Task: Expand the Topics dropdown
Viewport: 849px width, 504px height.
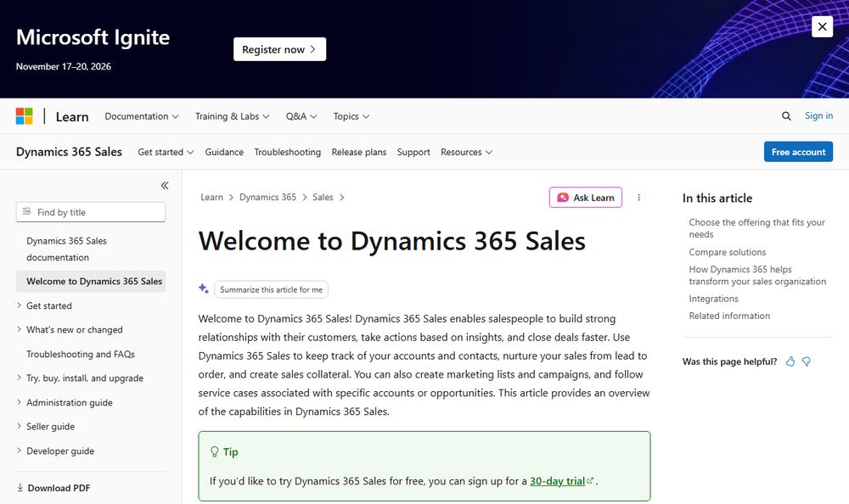Action: tap(351, 116)
